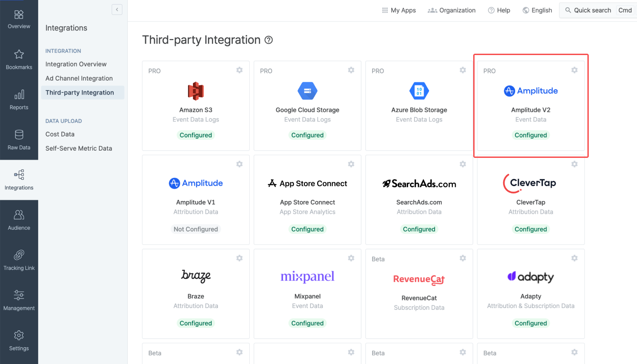Open Amplitude V1 card settings gear

(x=239, y=164)
